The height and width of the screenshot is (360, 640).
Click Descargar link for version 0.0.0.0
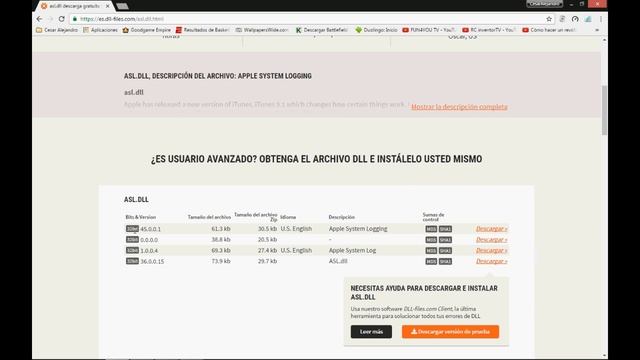[491, 240]
